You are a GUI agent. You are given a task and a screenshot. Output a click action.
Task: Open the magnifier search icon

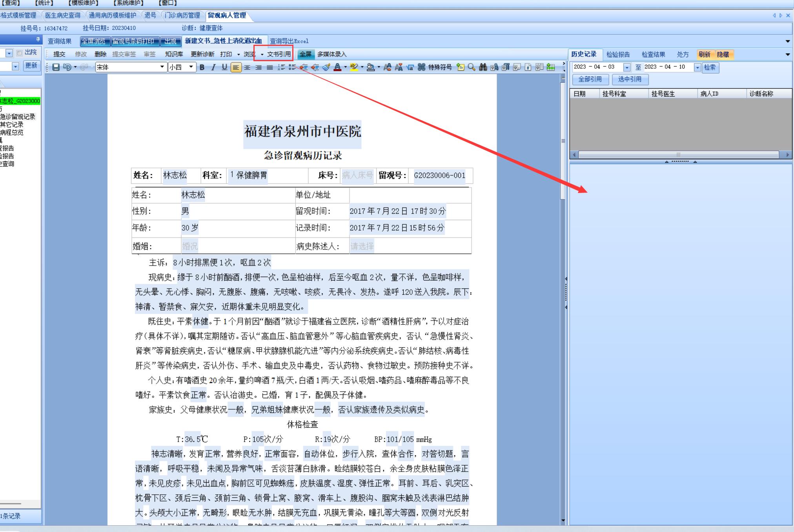pos(472,67)
